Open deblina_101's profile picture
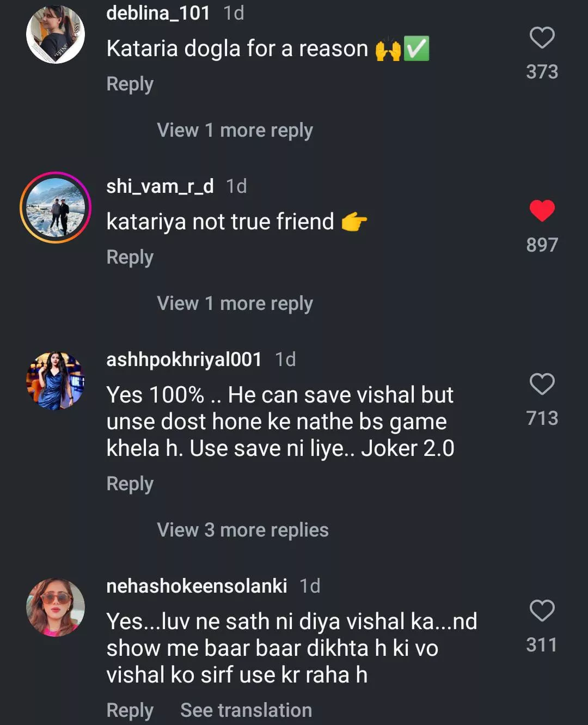Viewport: 588px width, 725px height. click(x=56, y=34)
